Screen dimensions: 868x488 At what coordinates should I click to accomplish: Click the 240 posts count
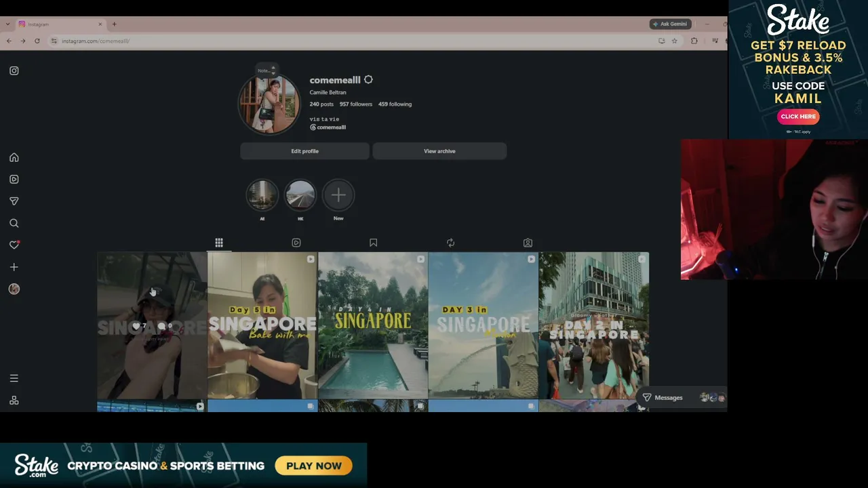pyautogui.click(x=321, y=104)
